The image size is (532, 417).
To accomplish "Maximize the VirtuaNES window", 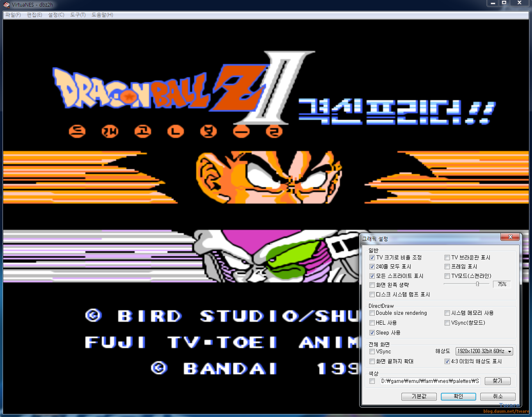I will click(504, 3).
